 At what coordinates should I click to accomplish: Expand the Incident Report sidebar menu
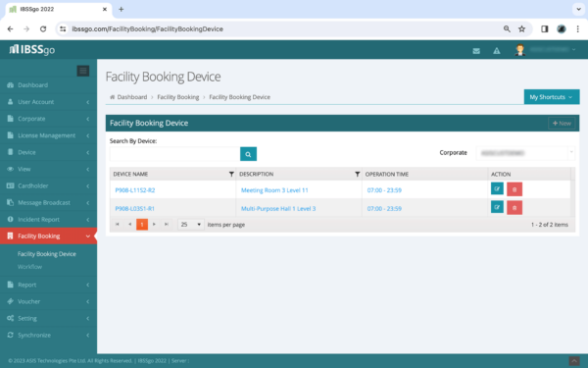click(x=48, y=219)
